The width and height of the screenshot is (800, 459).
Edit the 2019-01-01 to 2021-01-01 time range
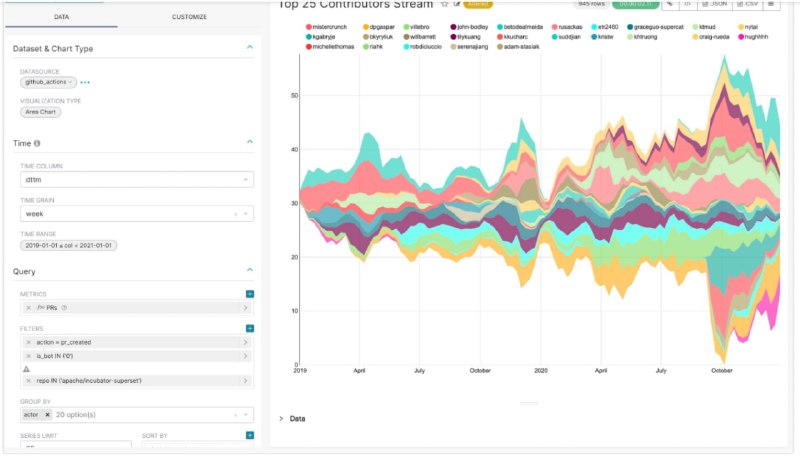(68, 245)
